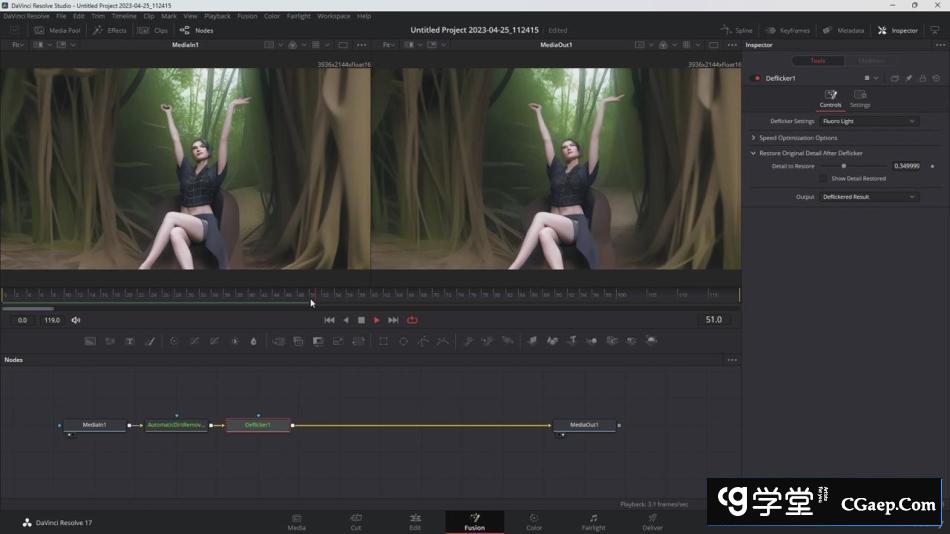
Task: Toggle the Deflicker1 enable switch
Action: [757, 78]
